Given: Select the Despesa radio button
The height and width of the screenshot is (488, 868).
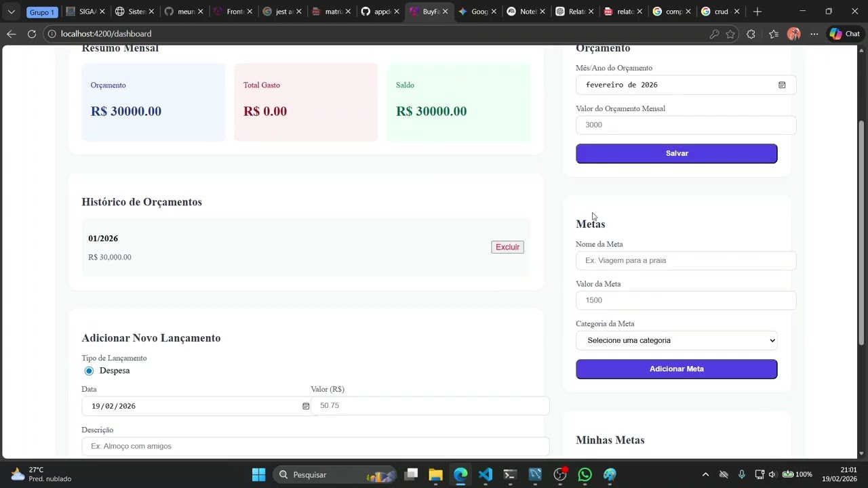Looking at the screenshot, I should [x=89, y=371].
